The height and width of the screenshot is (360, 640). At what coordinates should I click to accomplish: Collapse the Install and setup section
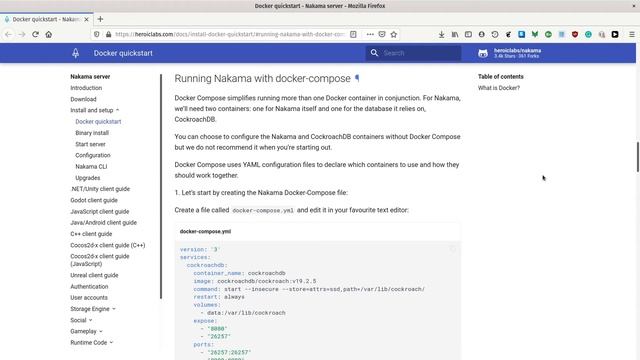[118, 110]
